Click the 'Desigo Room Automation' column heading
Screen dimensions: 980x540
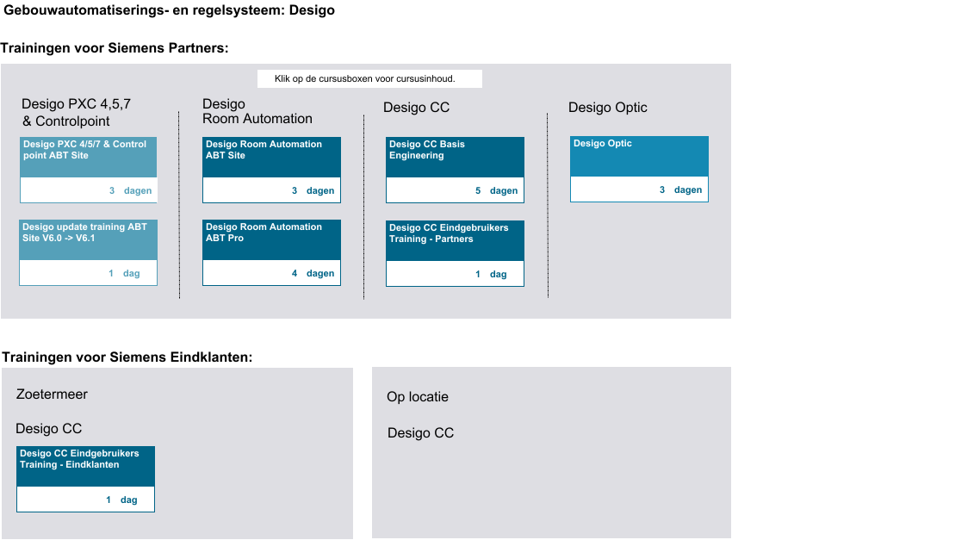point(257,112)
